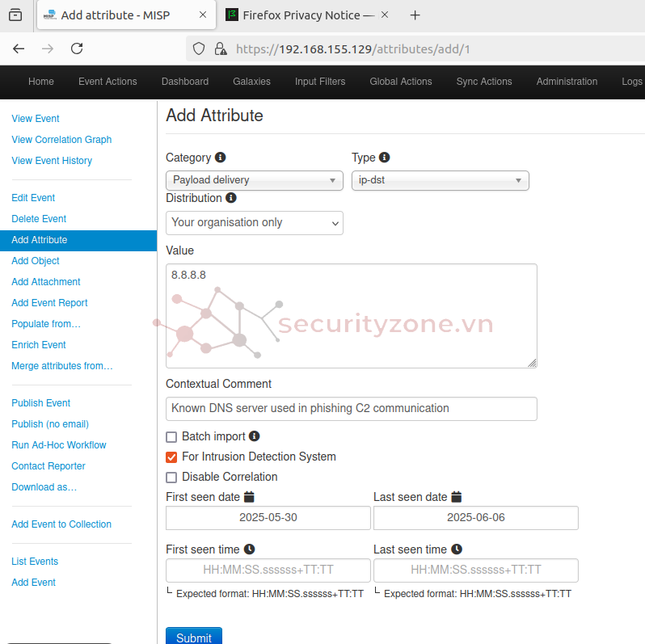The width and height of the screenshot is (645, 644).
Task: Open View Correlation Graph
Action: tap(61, 140)
